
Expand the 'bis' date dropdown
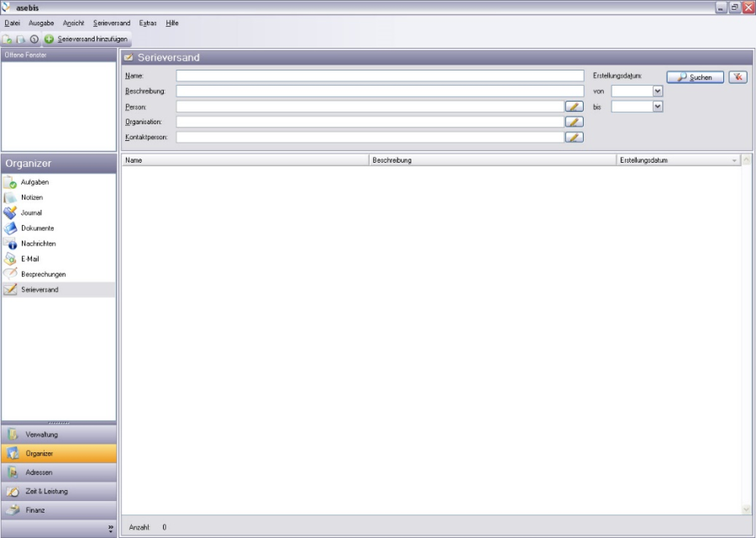point(658,107)
